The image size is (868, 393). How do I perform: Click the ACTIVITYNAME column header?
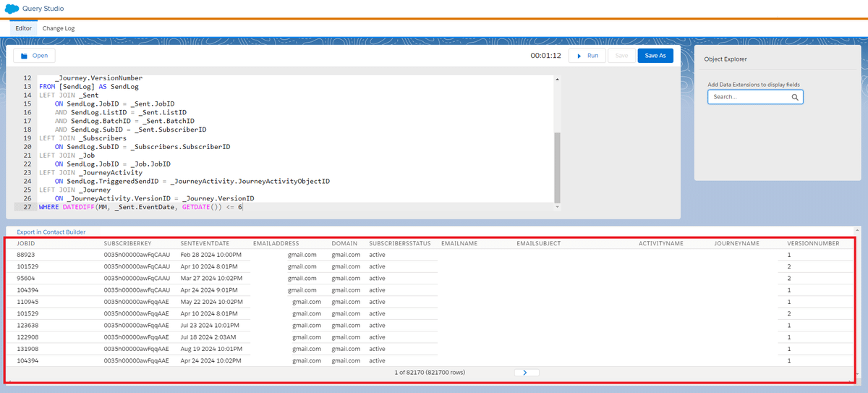coord(660,244)
